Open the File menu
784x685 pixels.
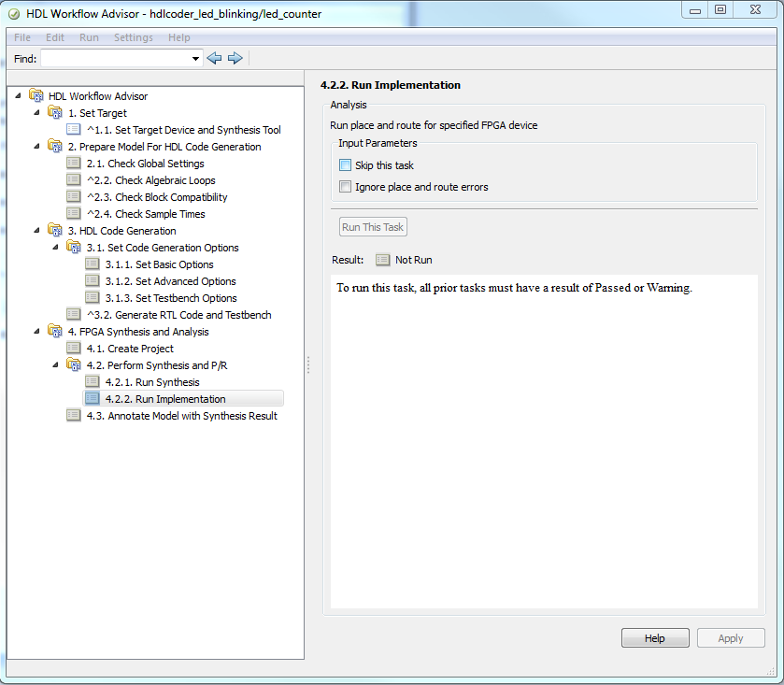point(22,37)
